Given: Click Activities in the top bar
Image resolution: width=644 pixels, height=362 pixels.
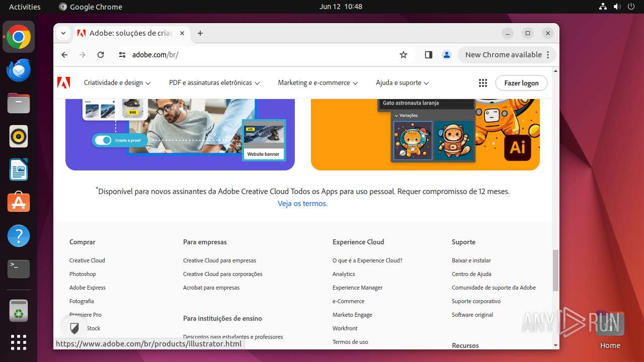Looking at the screenshot, I should (25, 7).
